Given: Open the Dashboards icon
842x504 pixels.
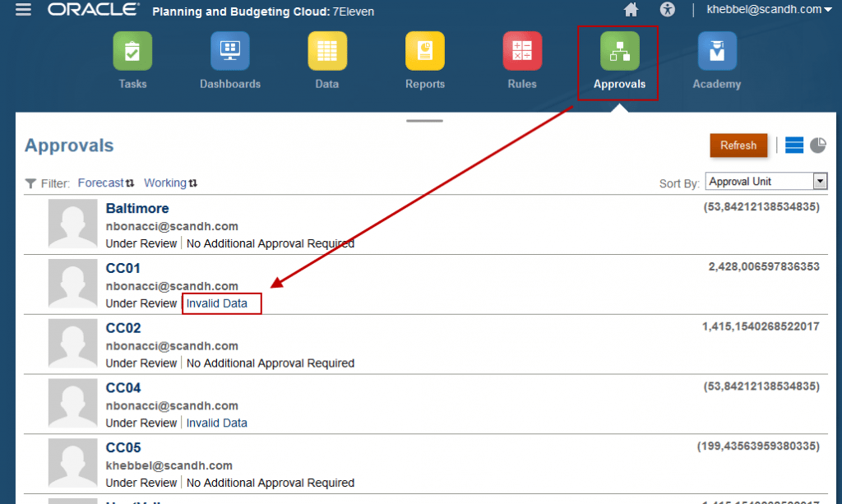Looking at the screenshot, I should coord(230,51).
